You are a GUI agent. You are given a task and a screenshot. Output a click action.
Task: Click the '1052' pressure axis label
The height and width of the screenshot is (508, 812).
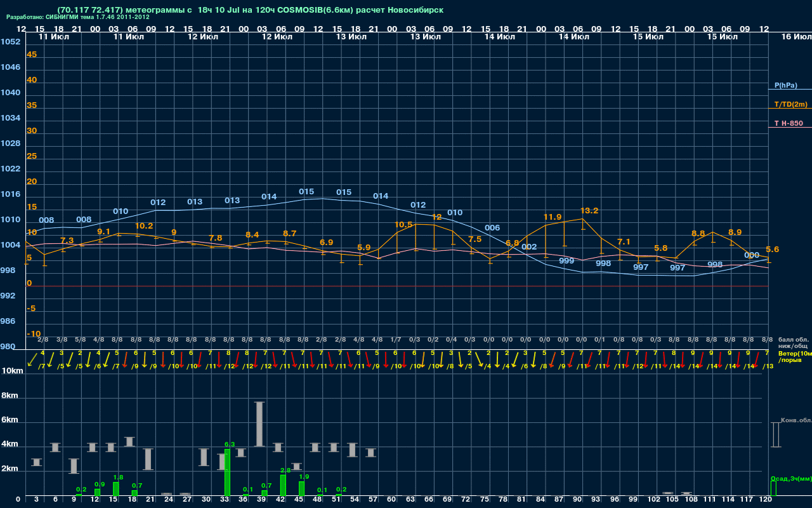pyautogui.click(x=10, y=42)
